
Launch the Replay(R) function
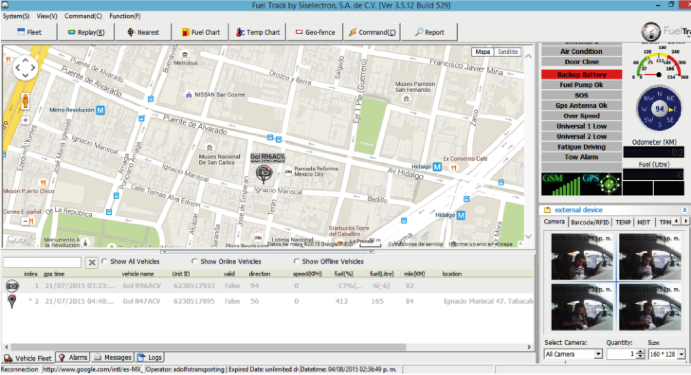(86, 32)
